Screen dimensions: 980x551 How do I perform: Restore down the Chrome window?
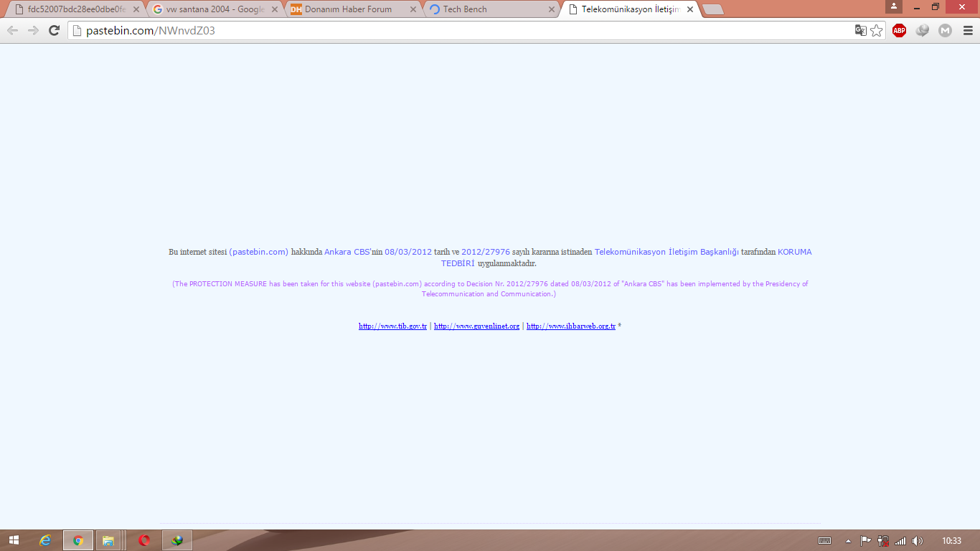coord(936,6)
